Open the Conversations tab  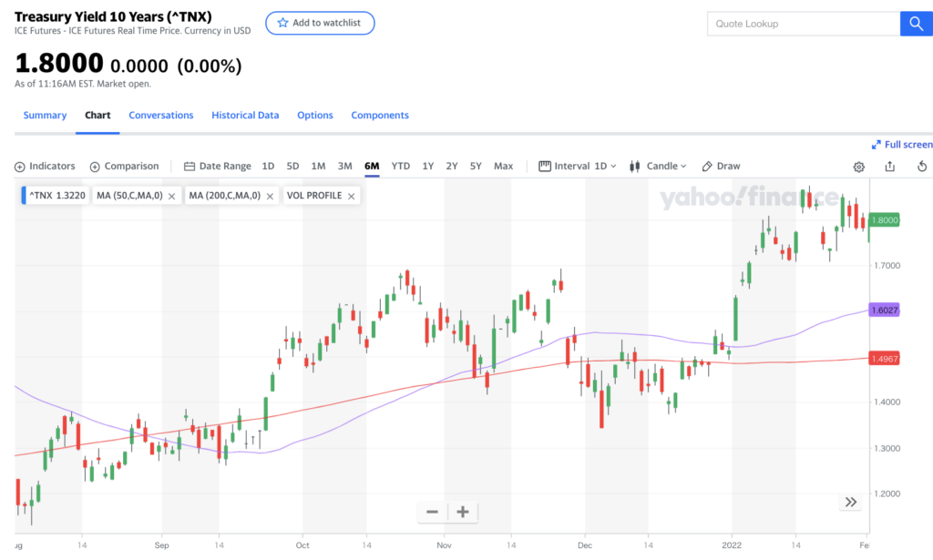[x=161, y=116]
